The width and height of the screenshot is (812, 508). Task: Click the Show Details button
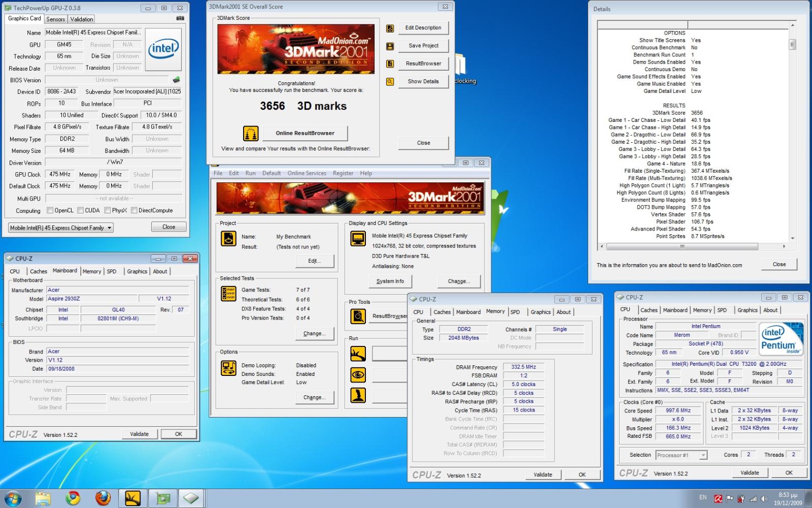pyautogui.click(x=423, y=81)
